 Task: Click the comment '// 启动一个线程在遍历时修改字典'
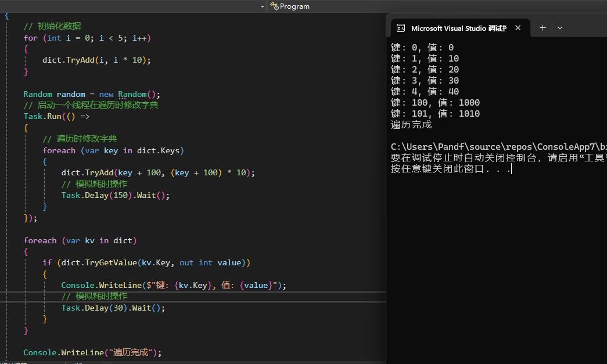(91, 105)
